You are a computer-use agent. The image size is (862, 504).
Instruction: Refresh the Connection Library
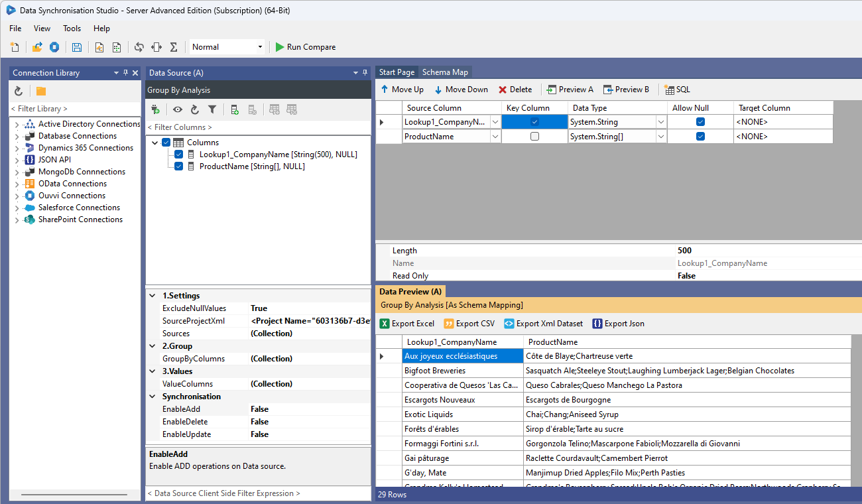click(19, 91)
